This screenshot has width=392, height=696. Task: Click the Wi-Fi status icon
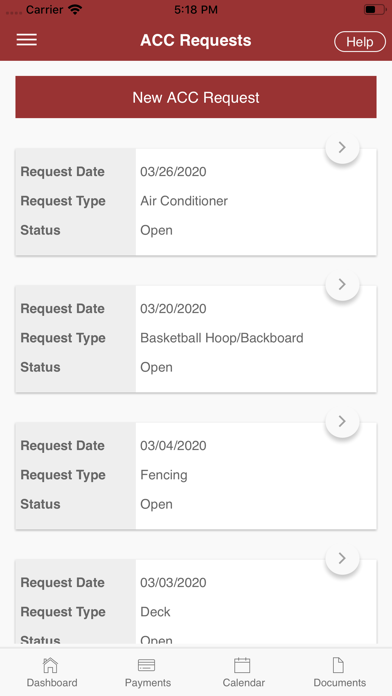pos(75,10)
